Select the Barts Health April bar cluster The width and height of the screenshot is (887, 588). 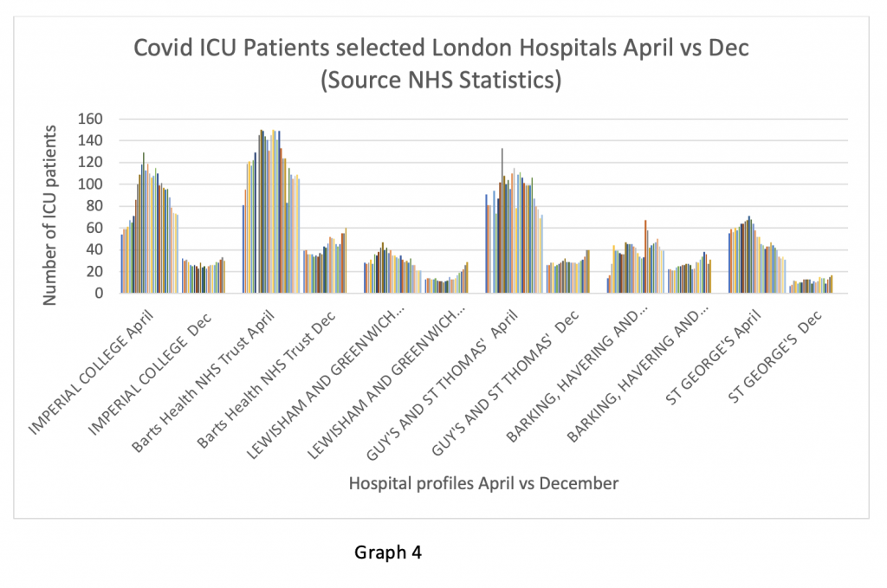270,216
